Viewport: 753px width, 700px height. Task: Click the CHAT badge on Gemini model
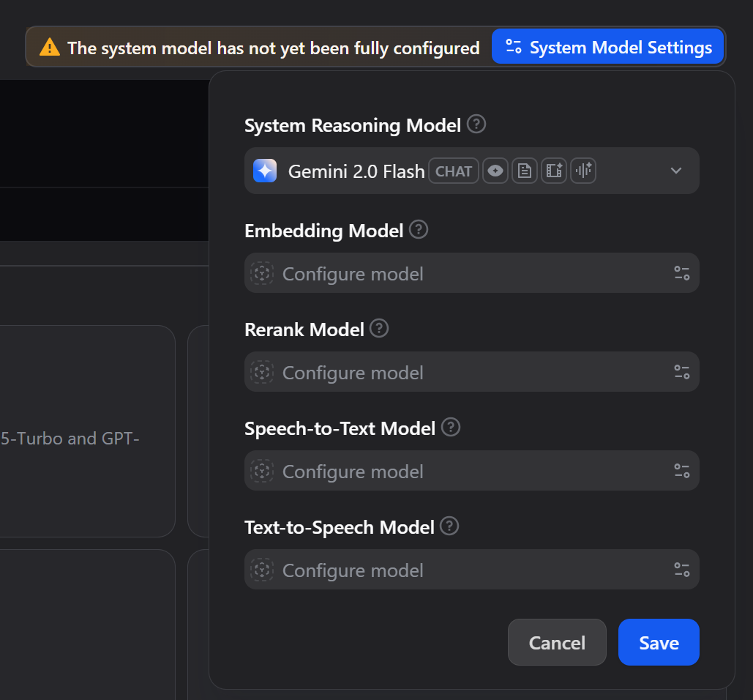tap(454, 171)
